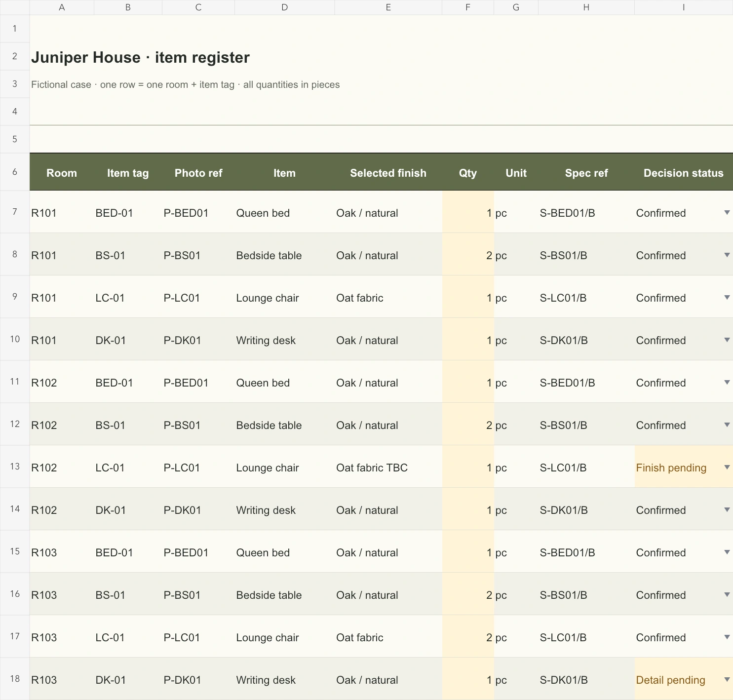Select the Oat fabric TBC cell
Viewport: 733px width, 700px height.
pos(388,467)
